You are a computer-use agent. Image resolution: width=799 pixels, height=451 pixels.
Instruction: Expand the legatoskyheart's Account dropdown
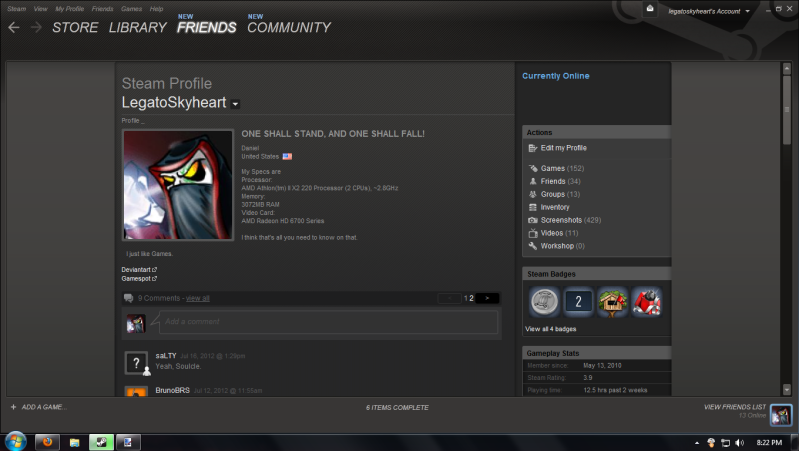coord(748,11)
